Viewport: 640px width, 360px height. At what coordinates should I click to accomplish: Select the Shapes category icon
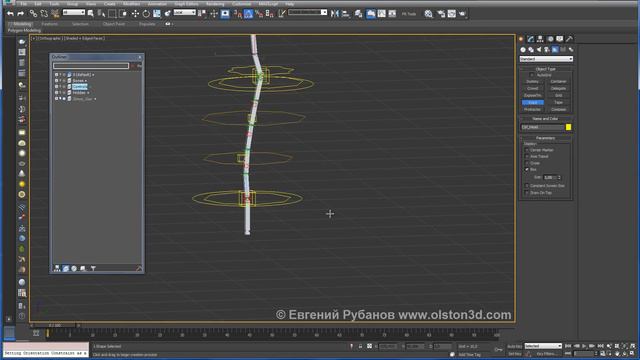(531, 49)
